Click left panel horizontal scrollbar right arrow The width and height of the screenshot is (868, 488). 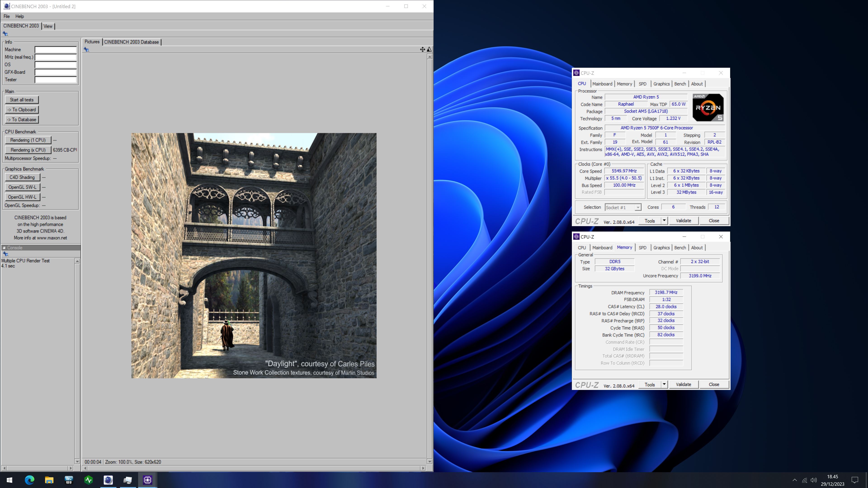pos(71,468)
